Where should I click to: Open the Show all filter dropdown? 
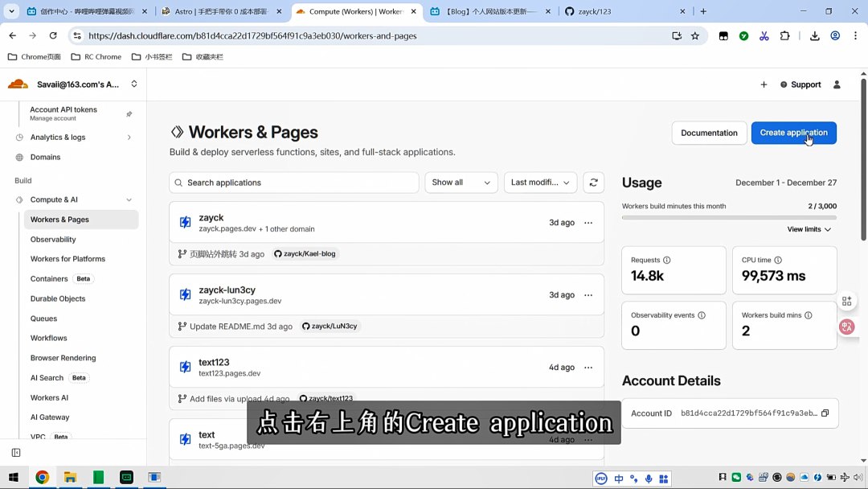pos(461,183)
